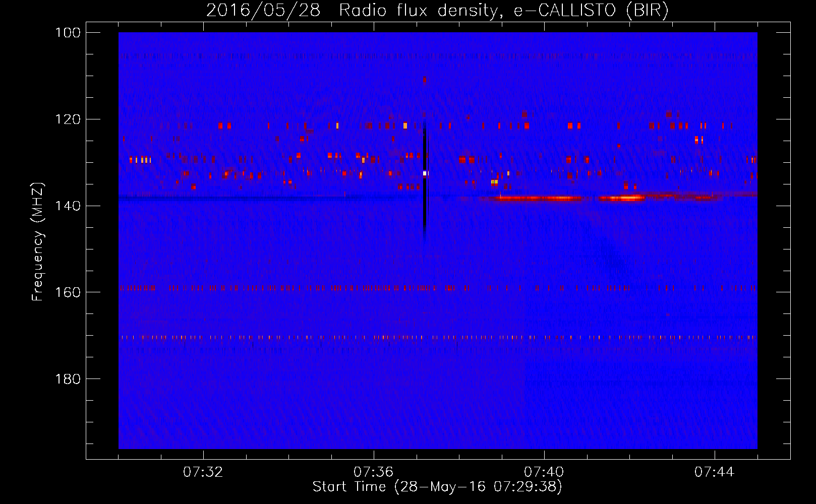Click the 'Start Time (28-May-16 07:29:38)' label
Image resolution: width=816 pixels, height=504 pixels.
tap(437, 487)
